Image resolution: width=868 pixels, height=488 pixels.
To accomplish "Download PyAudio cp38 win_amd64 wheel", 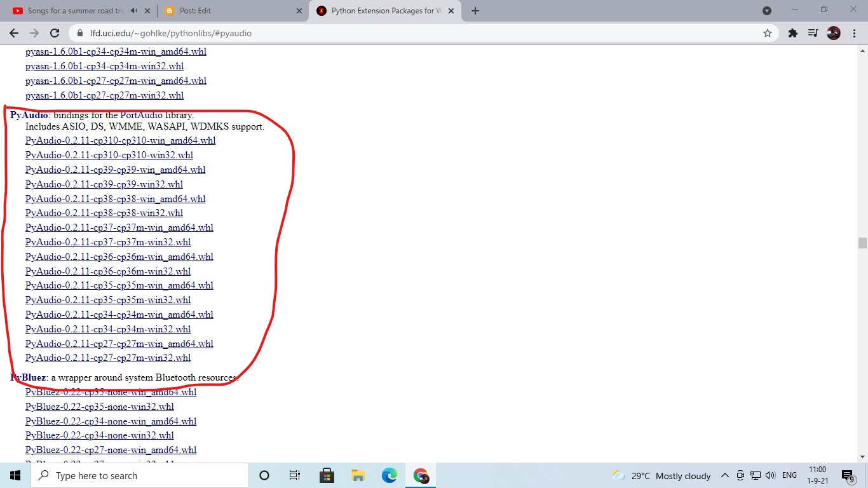I will tap(116, 199).
